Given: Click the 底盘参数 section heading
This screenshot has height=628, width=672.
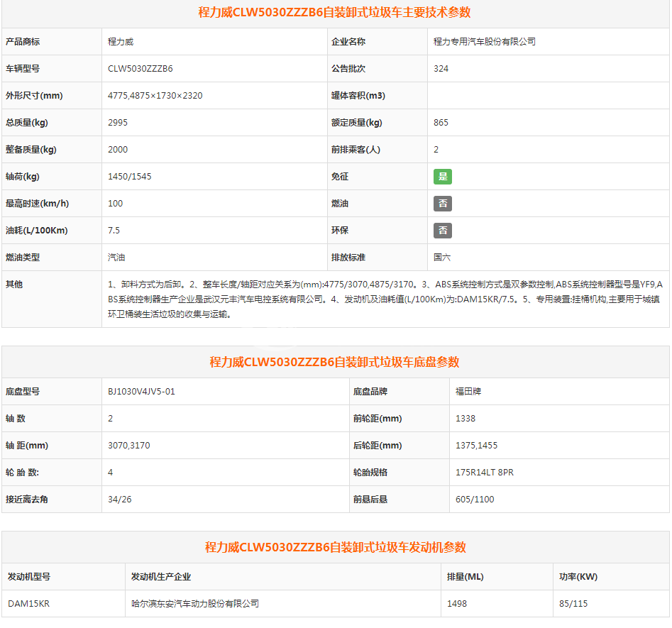Looking at the screenshot, I should click(334, 362).
